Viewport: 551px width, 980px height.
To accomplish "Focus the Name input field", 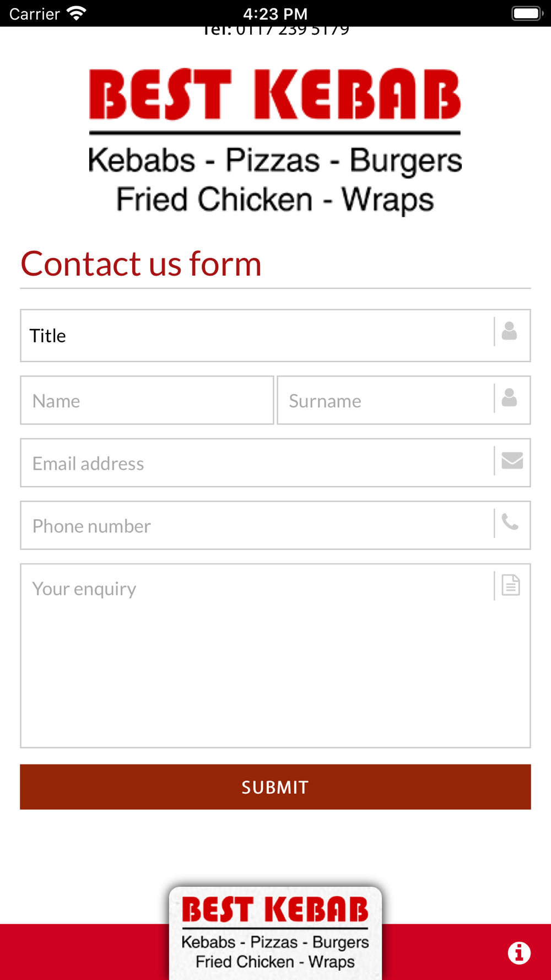I will [x=147, y=400].
